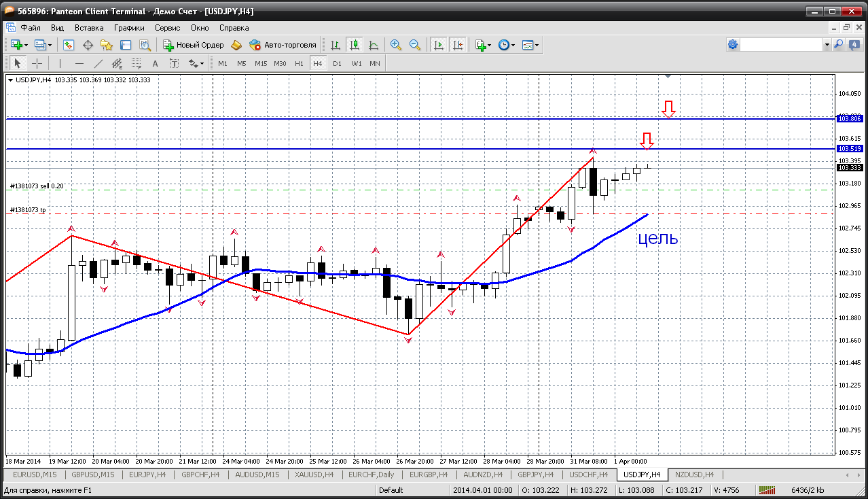The width and height of the screenshot is (868, 499).
Task: Click the search magnifier icon
Action: (x=839, y=44)
